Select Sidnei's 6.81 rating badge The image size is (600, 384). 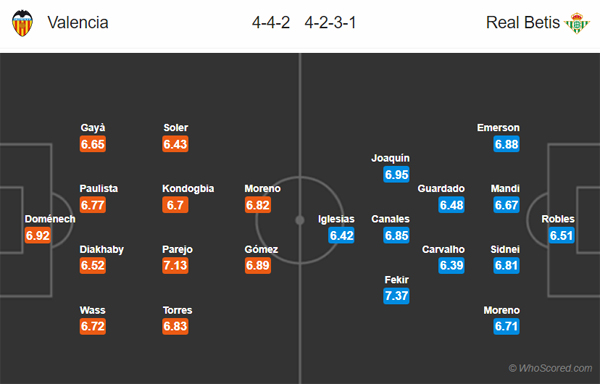[506, 265]
